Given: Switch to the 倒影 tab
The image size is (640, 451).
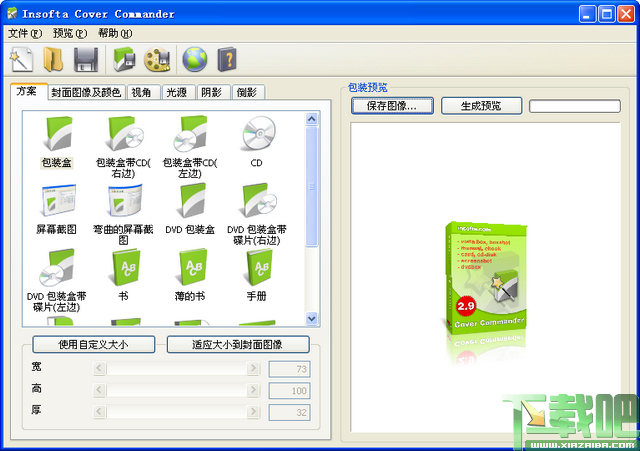Looking at the screenshot, I should point(247,93).
